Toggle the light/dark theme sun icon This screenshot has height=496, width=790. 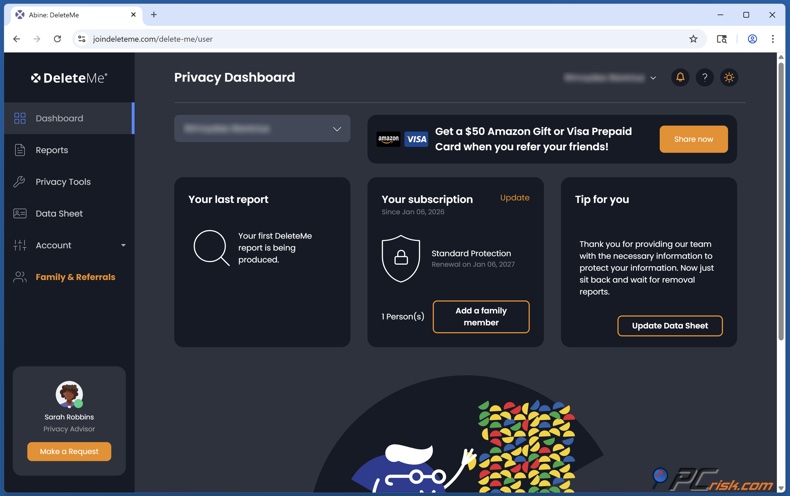coord(729,77)
